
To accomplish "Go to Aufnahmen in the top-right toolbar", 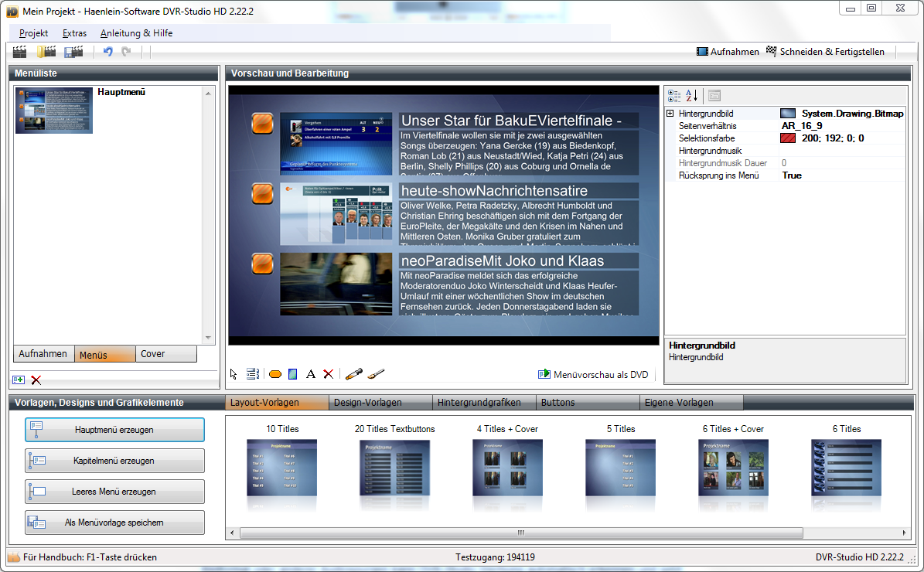I will coord(728,52).
